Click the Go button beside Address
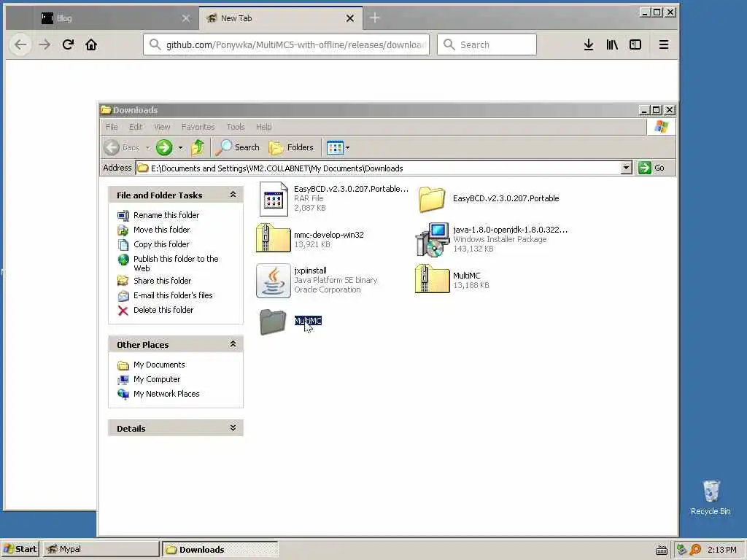The width and height of the screenshot is (747, 560). (x=651, y=168)
